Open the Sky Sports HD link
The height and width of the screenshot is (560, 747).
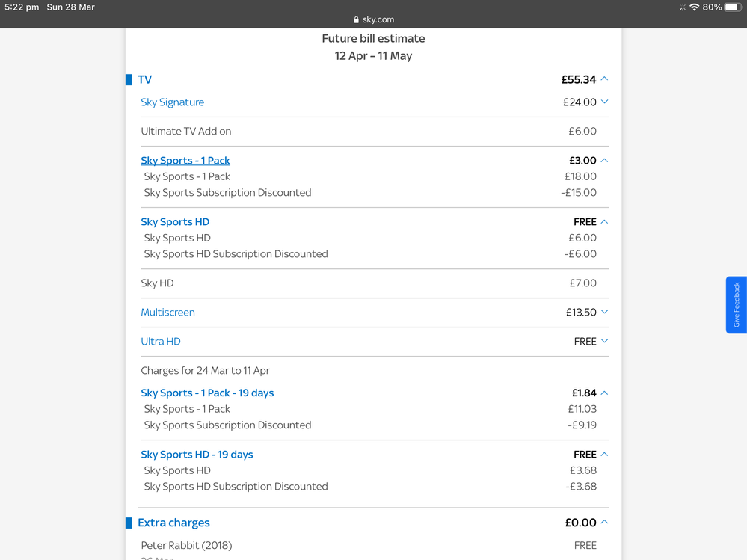[x=175, y=222]
